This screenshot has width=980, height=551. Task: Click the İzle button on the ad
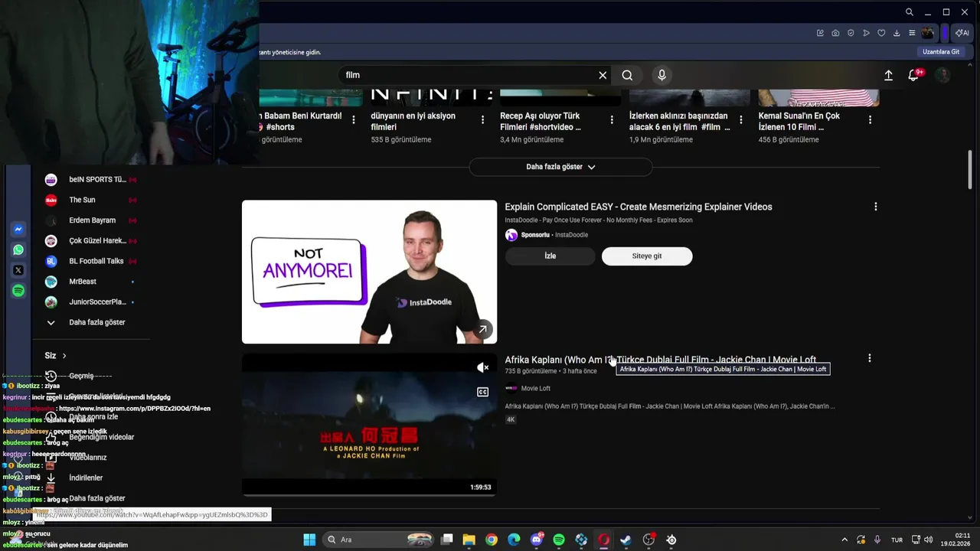pos(550,256)
